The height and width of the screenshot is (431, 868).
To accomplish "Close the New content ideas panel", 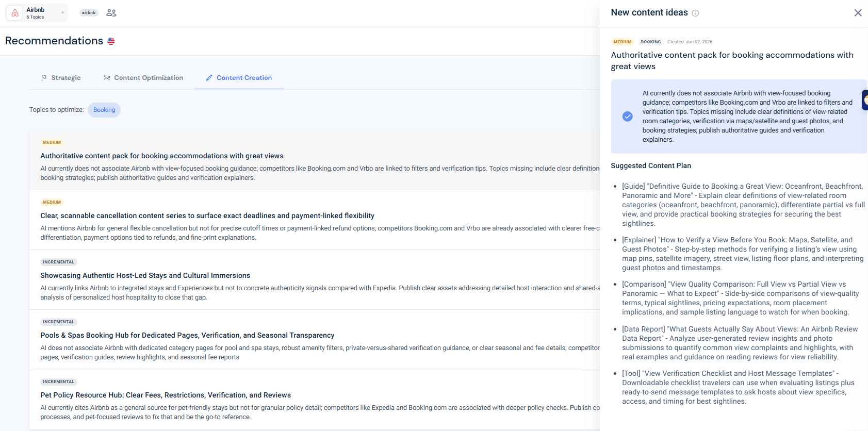I will click(858, 13).
